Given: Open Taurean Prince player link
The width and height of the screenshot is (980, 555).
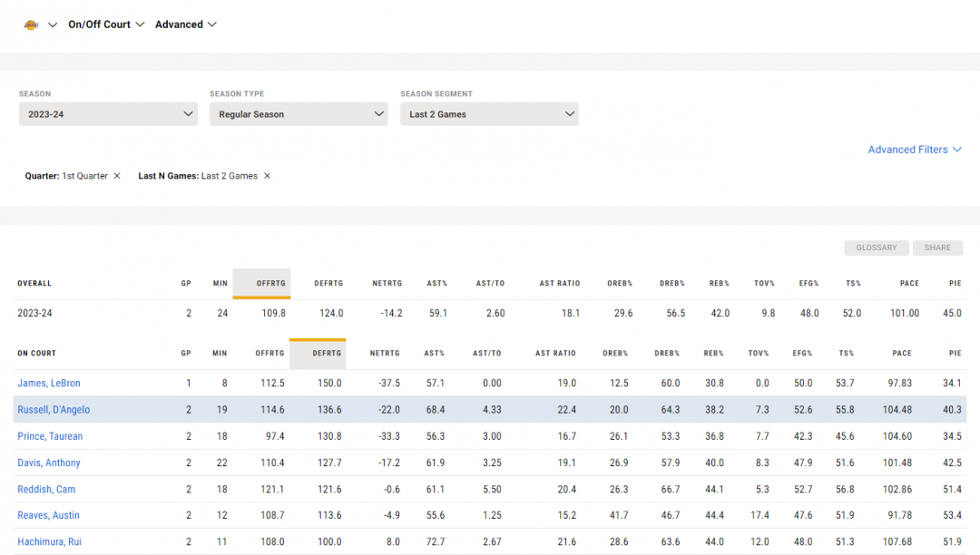Looking at the screenshot, I should (50, 436).
